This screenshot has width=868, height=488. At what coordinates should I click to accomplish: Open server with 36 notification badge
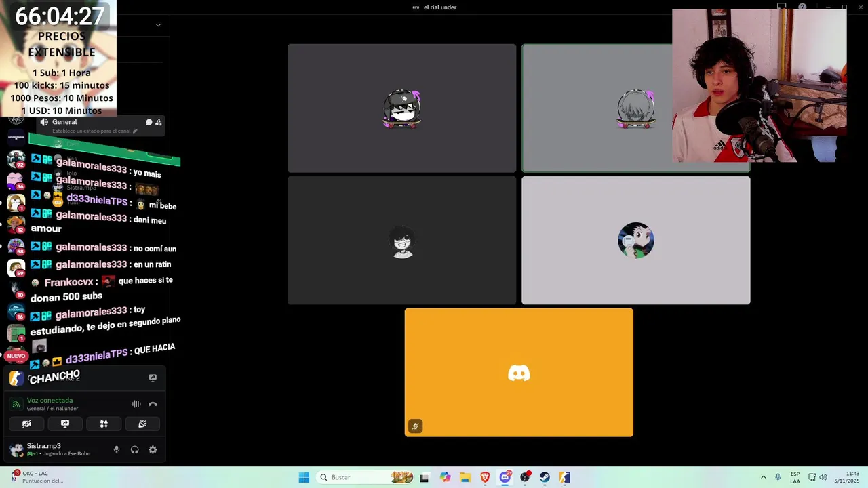16,181
